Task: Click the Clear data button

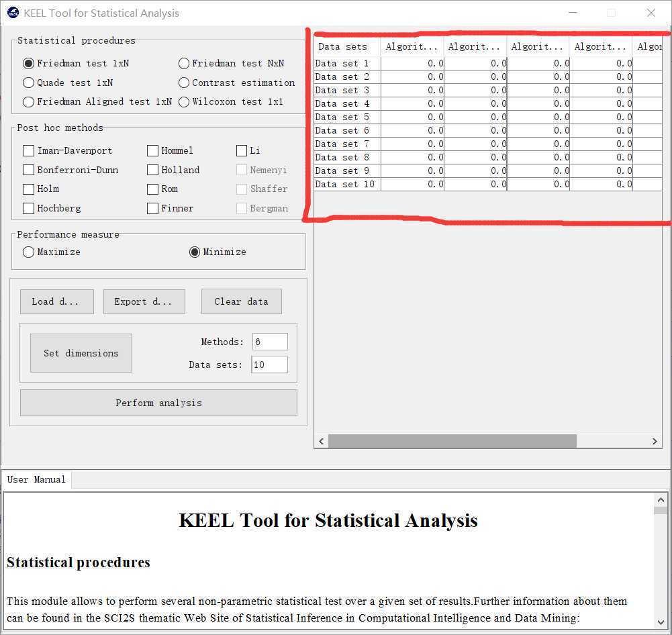Action: point(241,301)
